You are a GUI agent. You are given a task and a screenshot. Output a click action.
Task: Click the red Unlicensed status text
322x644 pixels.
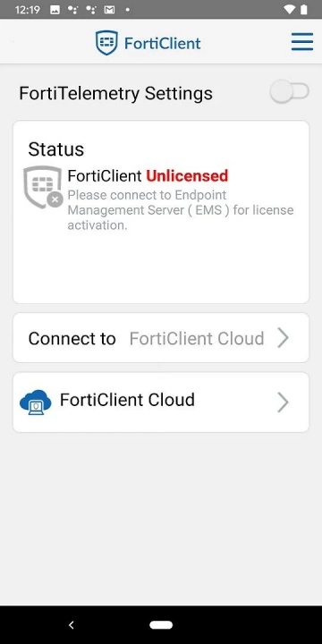(187, 176)
